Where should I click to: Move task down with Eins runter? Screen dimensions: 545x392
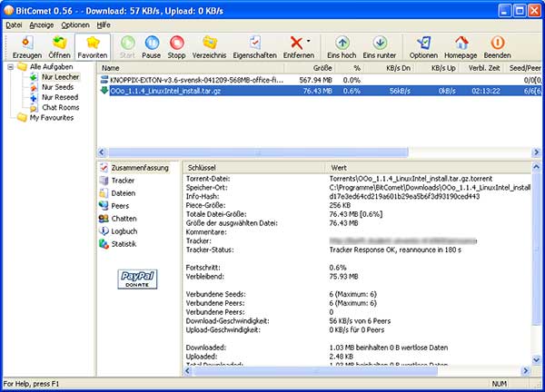click(380, 47)
